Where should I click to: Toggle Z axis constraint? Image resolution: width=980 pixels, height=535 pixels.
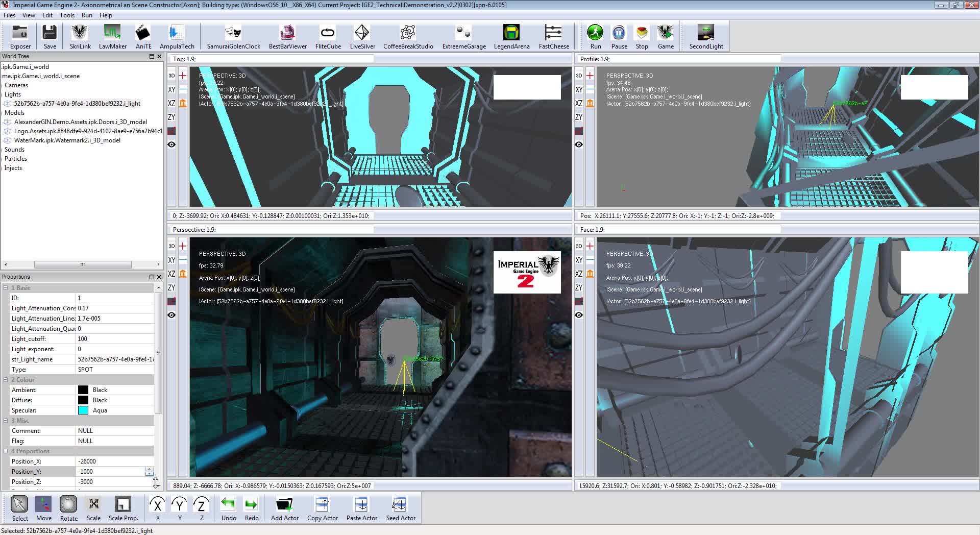(x=201, y=508)
